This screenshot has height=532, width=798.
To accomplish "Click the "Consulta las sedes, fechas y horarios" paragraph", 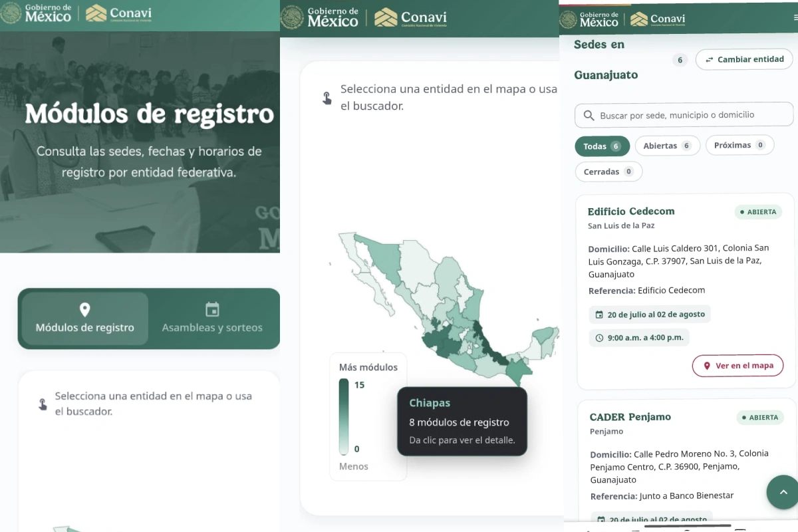I will 149,162.
